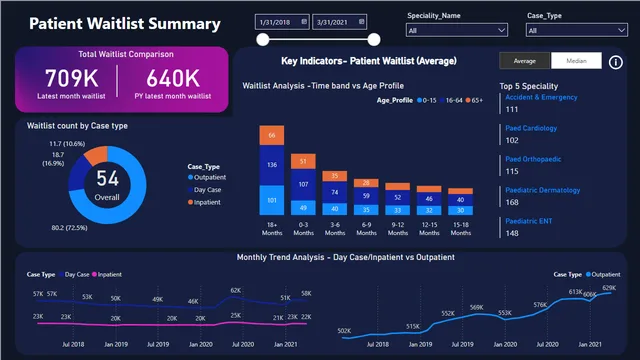Click Paediatric ENT speciality
The height and width of the screenshot is (360, 640).
(529, 221)
